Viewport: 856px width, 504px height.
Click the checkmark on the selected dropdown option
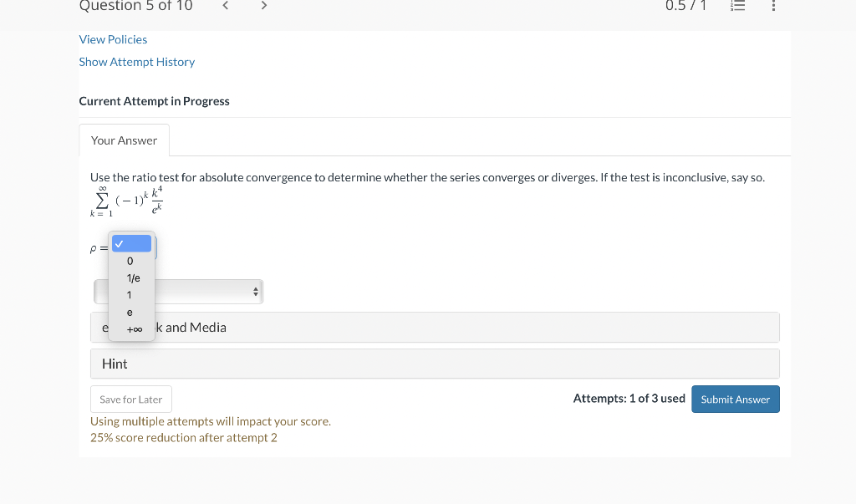[131, 243]
